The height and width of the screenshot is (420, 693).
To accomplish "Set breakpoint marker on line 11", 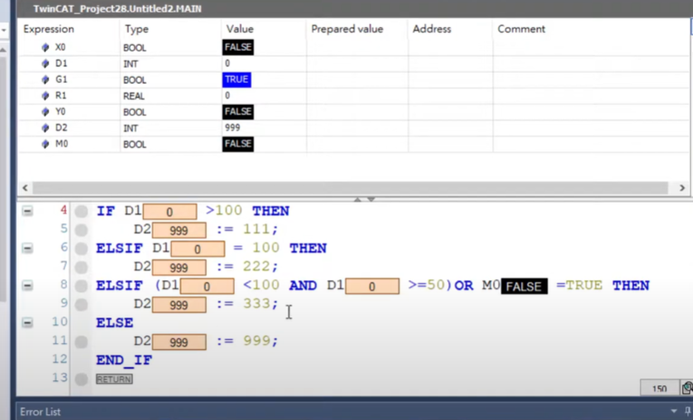I will tap(82, 341).
